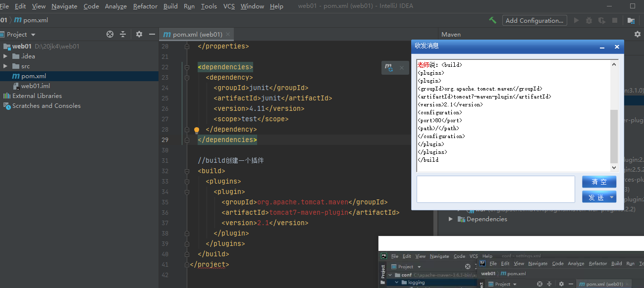Click Collapse All icon in Project panel
Viewport: 644px width, 288px height.
coord(123,34)
